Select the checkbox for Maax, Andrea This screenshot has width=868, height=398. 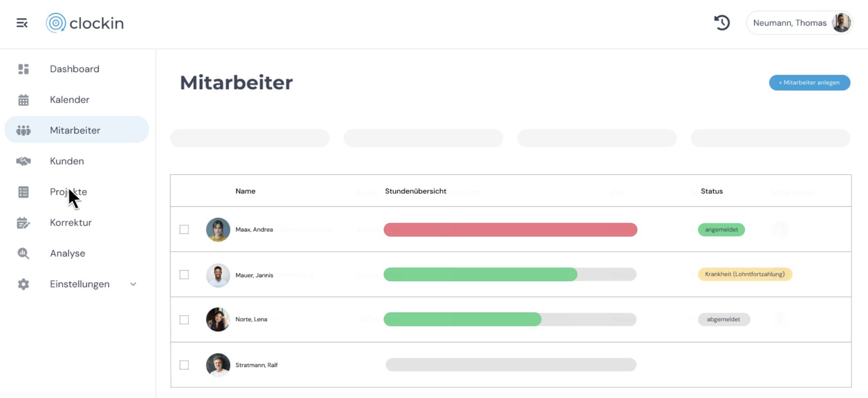point(184,230)
